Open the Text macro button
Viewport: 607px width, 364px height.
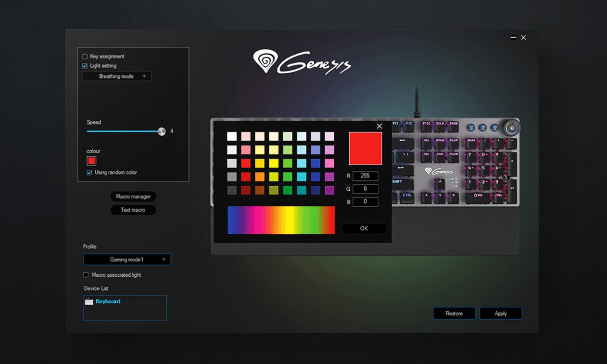133,210
